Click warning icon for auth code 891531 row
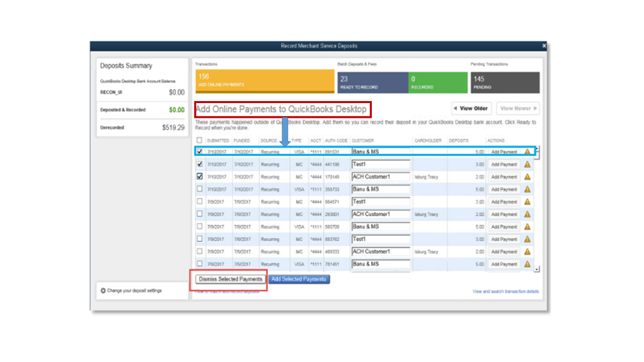This screenshot has width=644, height=362. pos(527,151)
